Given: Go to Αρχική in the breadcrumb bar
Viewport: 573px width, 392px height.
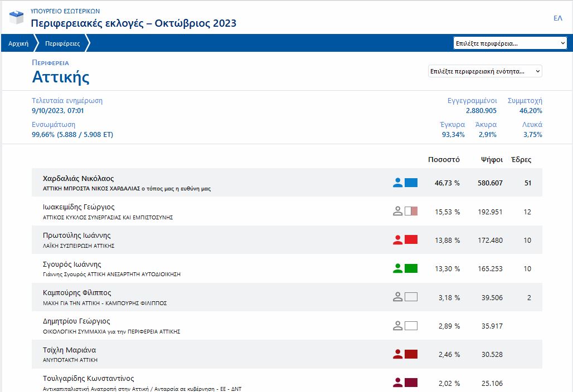Looking at the screenshot, I should click(18, 43).
